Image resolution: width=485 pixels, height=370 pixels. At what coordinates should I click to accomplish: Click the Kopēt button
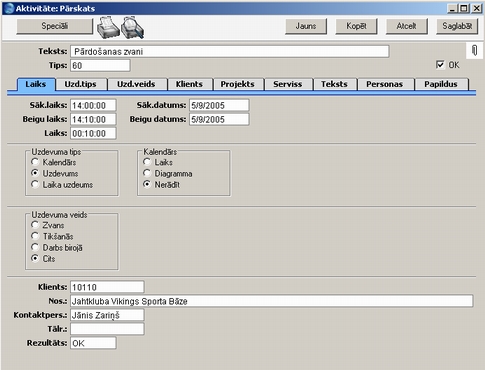tap(356, 26)
